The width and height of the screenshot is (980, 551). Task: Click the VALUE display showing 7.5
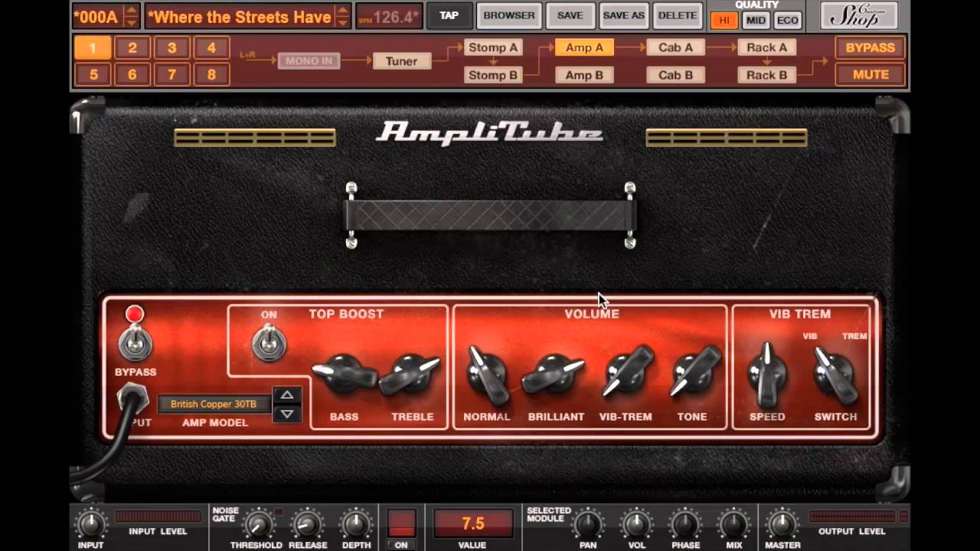(472, 523)
